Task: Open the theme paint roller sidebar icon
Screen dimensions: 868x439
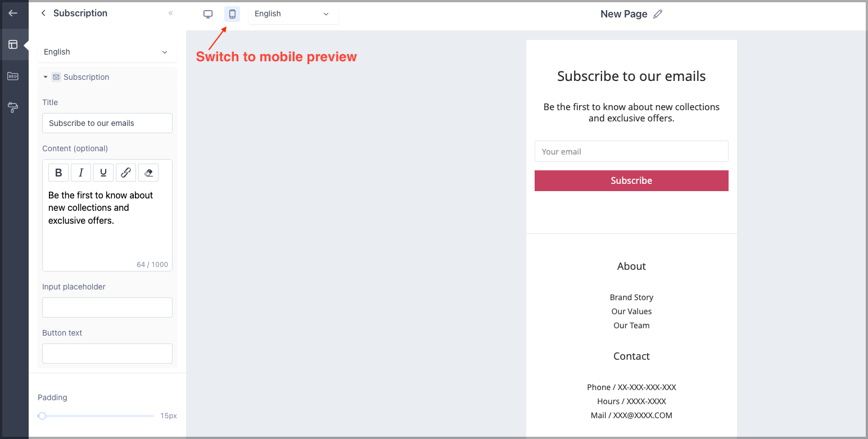Action: click(x=13, y=107)
